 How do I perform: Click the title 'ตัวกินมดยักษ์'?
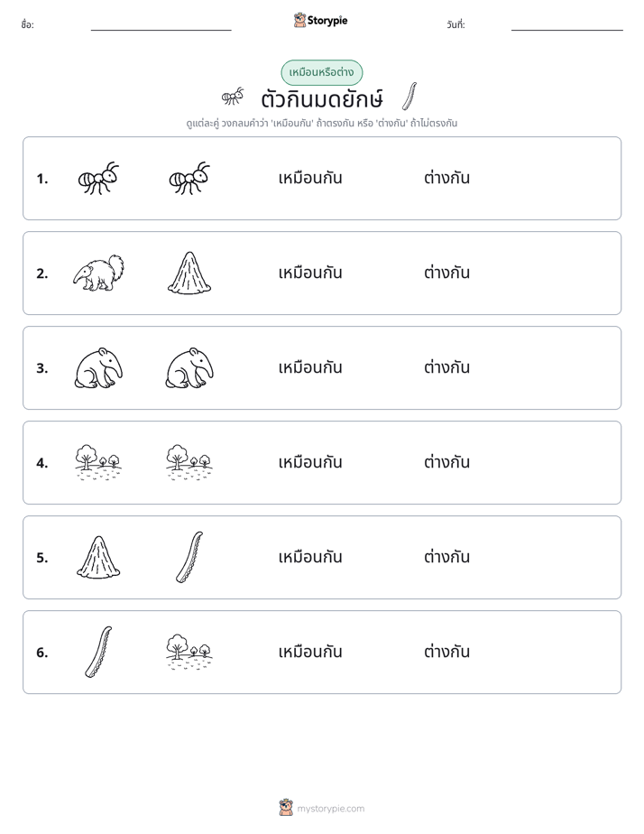tap(322, 99)
